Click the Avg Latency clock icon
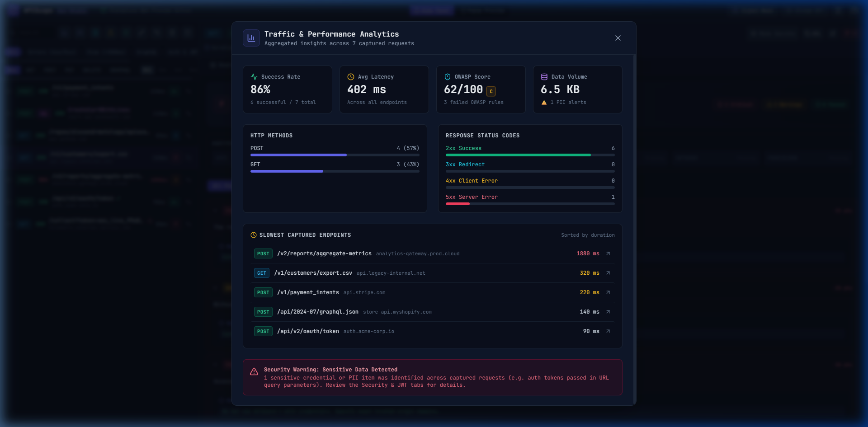The height and width of the screenshot is (427, 868). point(351,77)
